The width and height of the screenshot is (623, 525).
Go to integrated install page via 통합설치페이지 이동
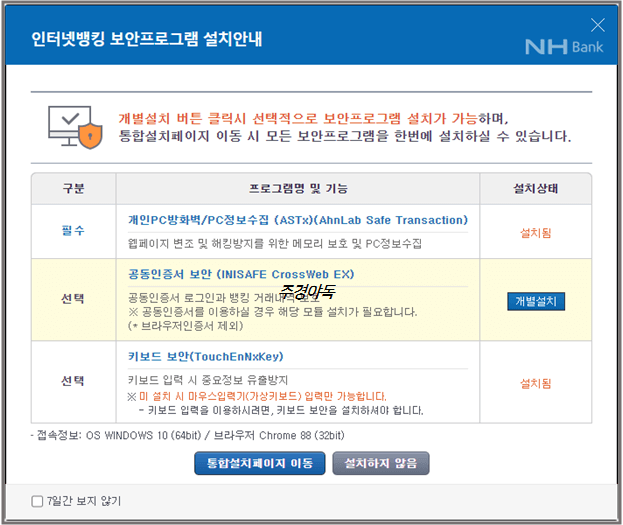pos(260,463)
